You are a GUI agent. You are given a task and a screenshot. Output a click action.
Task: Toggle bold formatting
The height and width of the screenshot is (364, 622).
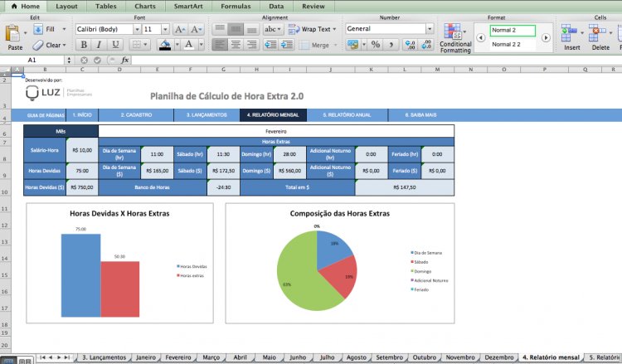click(x=84, y=45)
